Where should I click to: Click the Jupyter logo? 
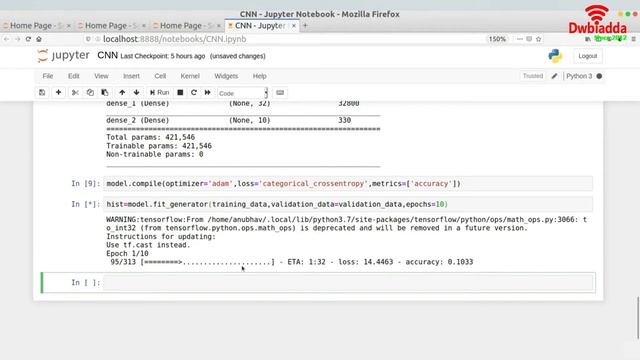point(63,56)
